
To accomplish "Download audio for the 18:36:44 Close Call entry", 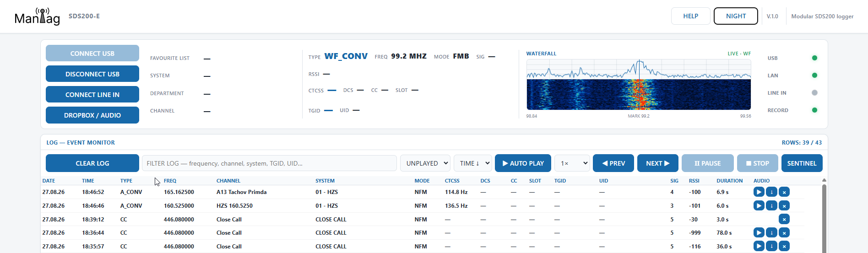I will coord(771,233).
